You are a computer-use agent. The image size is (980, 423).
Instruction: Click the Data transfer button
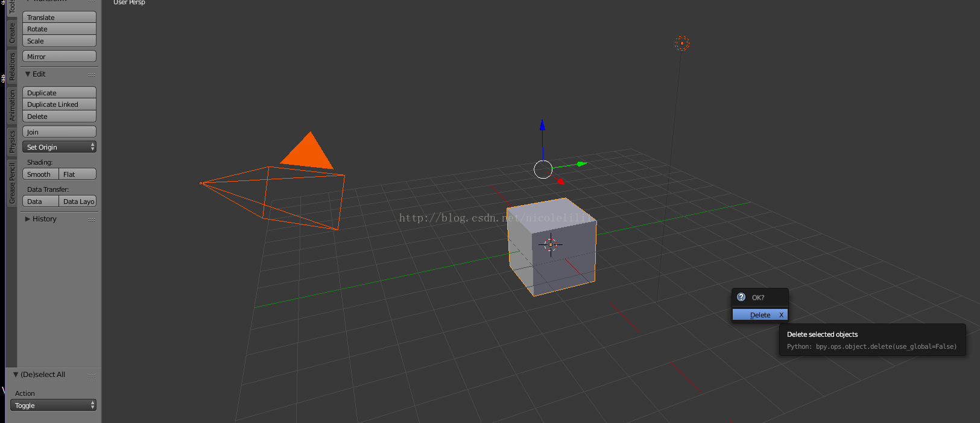coord(40,202)
